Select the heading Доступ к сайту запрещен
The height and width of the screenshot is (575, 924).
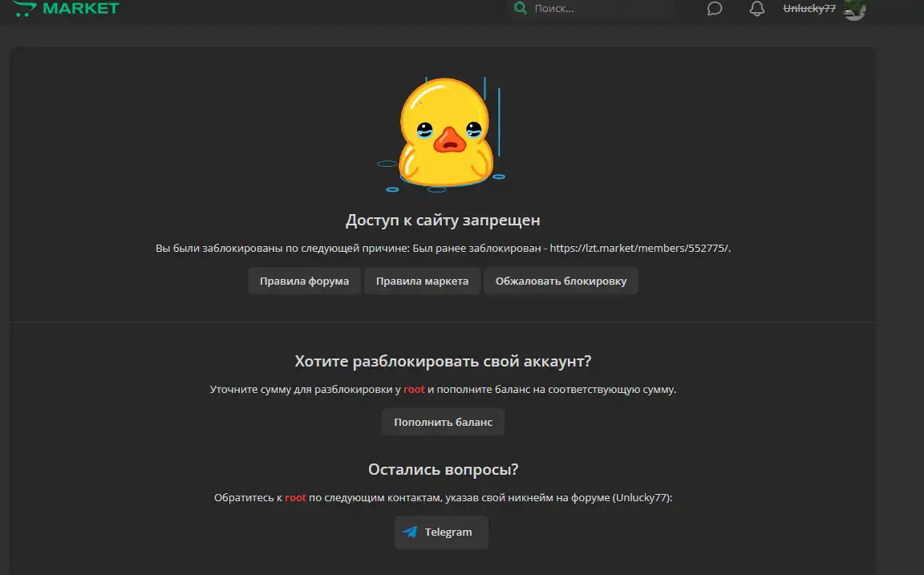[x=443, y=221]
